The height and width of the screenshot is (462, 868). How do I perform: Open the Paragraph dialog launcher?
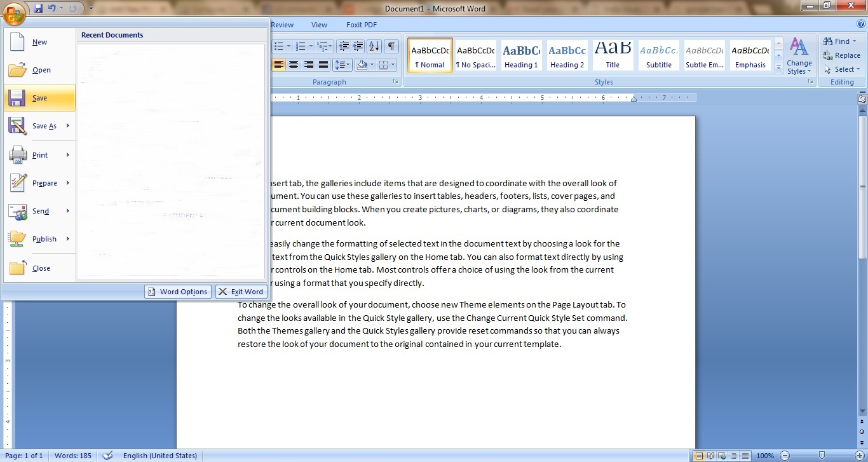coord(396,82)
